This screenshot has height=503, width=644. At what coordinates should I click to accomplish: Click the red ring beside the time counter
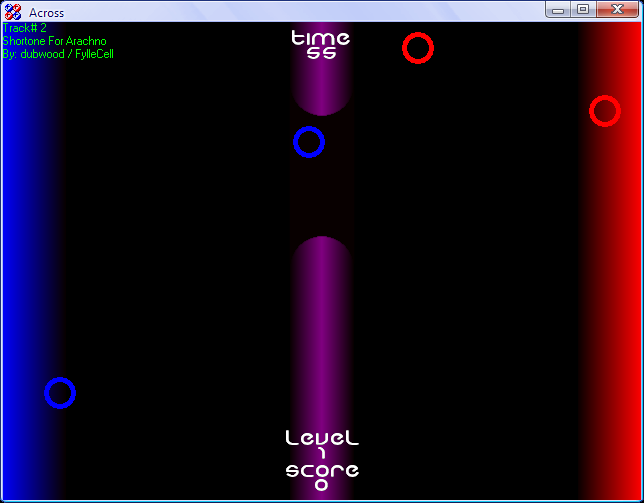point(418,48)
